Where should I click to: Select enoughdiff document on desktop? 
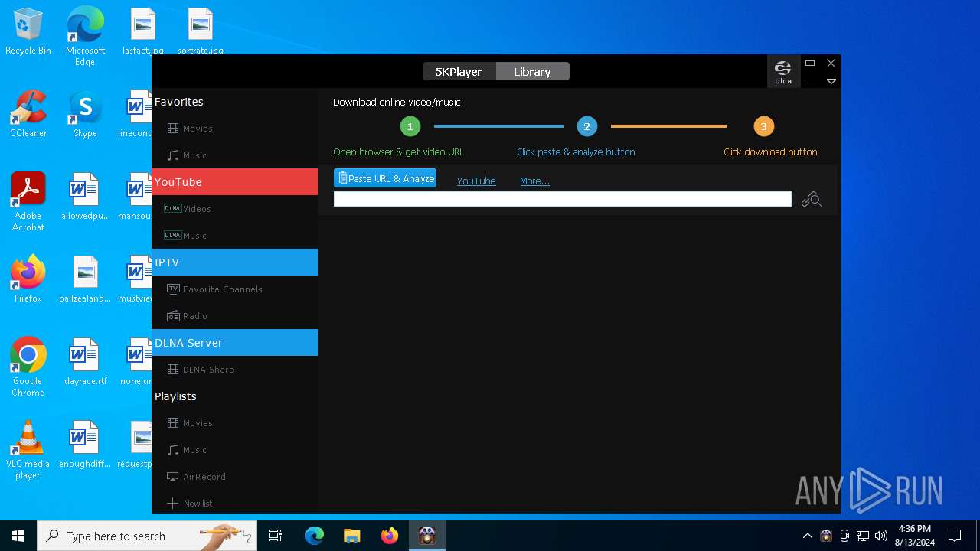(85, 445)
